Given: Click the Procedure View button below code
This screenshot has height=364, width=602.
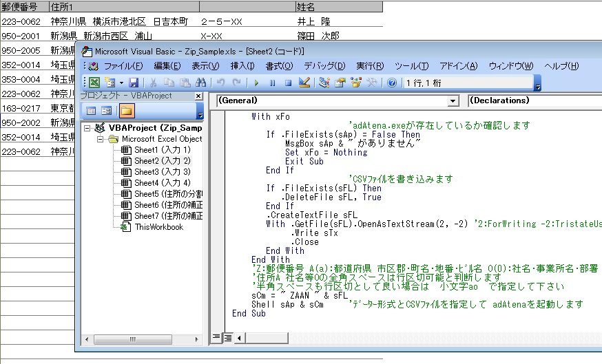Looking at the screenshot, I should point(216,338).
